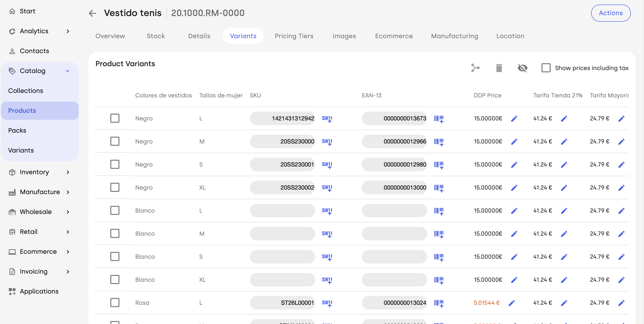Edit DDP Price of Negro S variant
644x324 pixels.
pos(514,165)
